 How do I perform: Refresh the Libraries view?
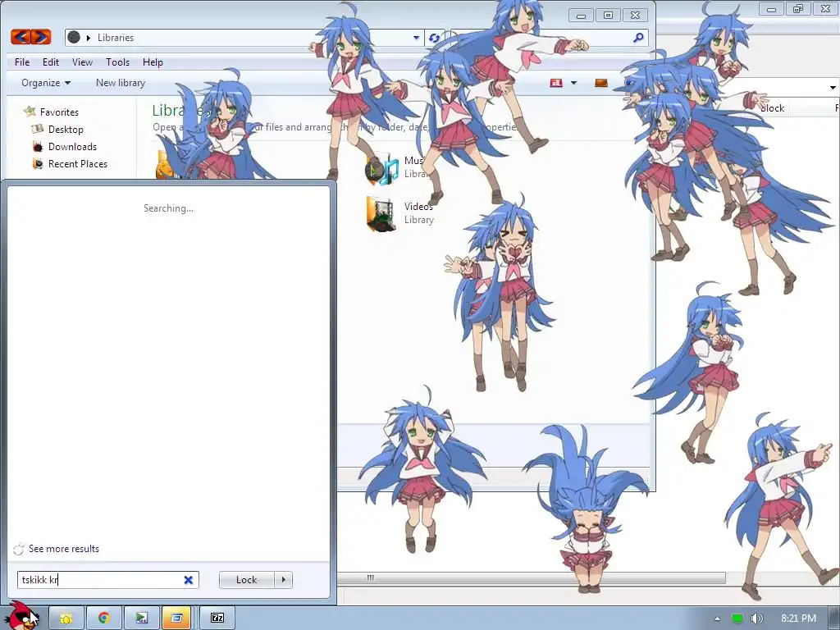point(435,38)
